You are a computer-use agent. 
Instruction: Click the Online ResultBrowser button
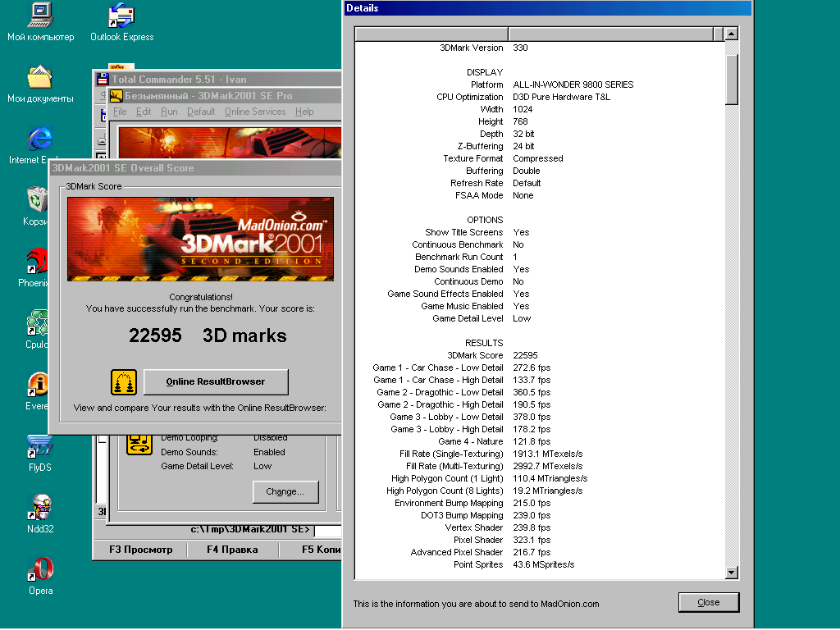(216, 382)
